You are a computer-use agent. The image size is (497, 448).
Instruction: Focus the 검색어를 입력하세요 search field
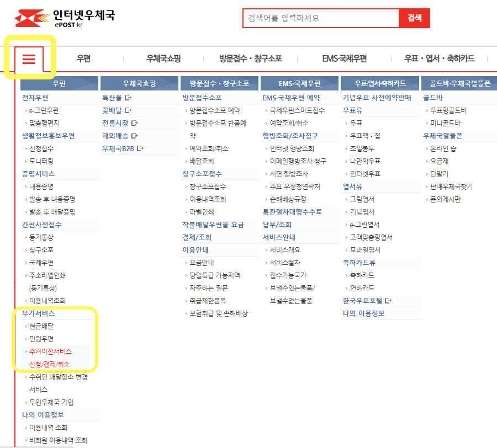[x=321, y=18]
